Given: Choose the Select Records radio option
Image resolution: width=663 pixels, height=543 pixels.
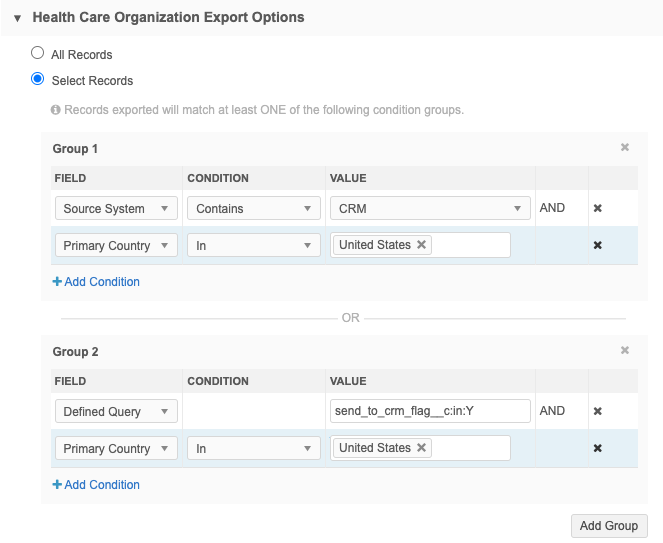Looking at the screenshot, I should pyautogui.click(x=38, y=80).
